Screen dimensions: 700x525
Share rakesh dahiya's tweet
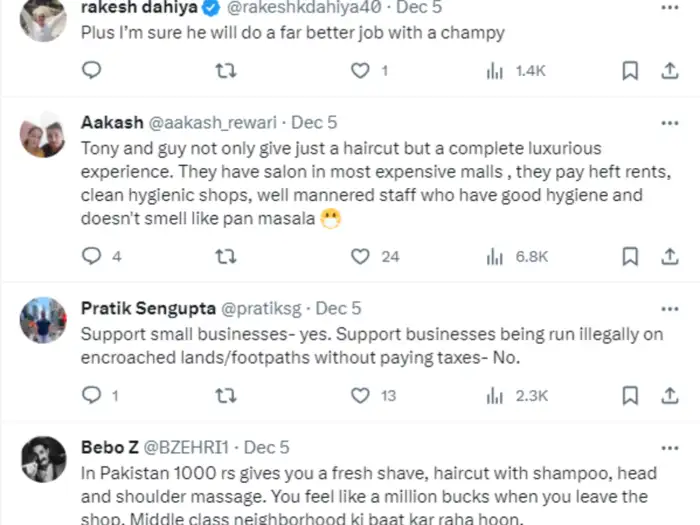670,71
